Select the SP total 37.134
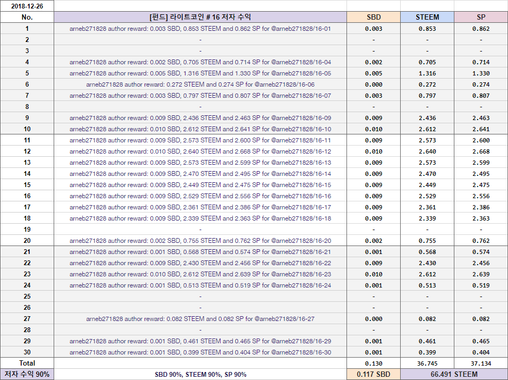The height and width of the screenshot is (380, 508). [x=481, y=363]
